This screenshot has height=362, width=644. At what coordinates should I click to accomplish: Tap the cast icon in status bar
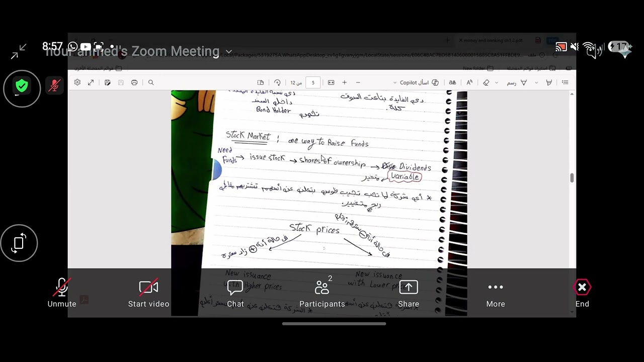[x=561, y=47]
